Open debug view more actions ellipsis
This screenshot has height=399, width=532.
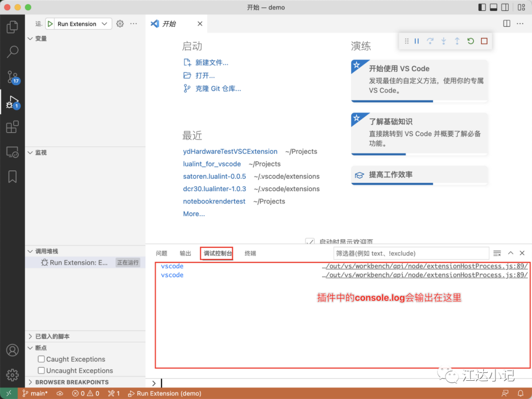133,24
